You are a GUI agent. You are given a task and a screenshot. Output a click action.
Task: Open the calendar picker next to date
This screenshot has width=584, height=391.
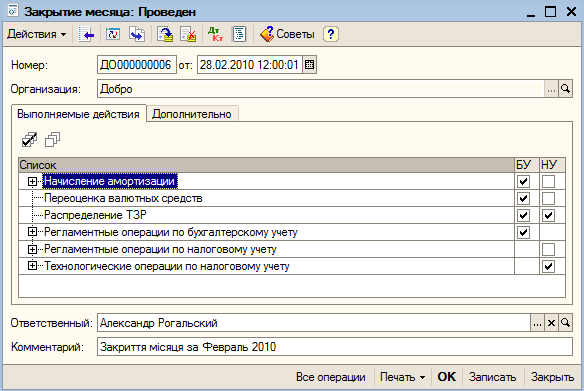[309, 65]
